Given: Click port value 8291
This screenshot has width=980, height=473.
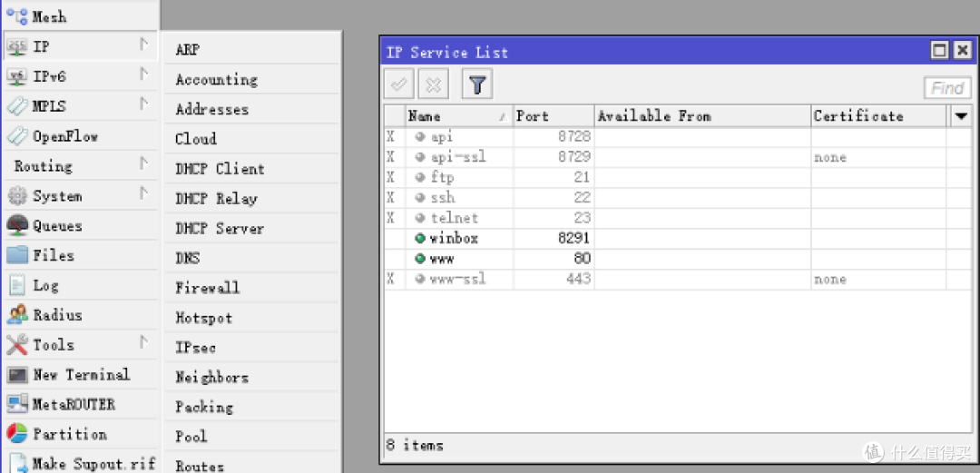Looking at the screenshot, I should (x=573, y=239).
